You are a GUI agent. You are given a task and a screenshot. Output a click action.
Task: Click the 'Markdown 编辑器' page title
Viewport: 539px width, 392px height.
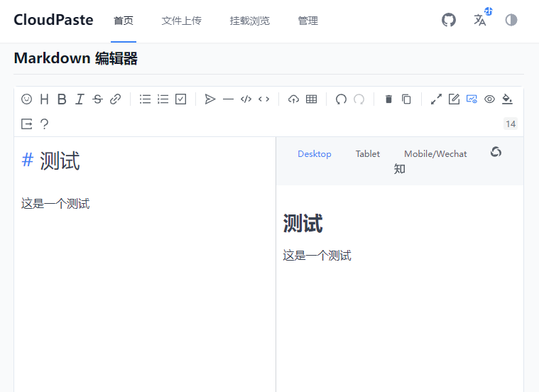(75, 58)
